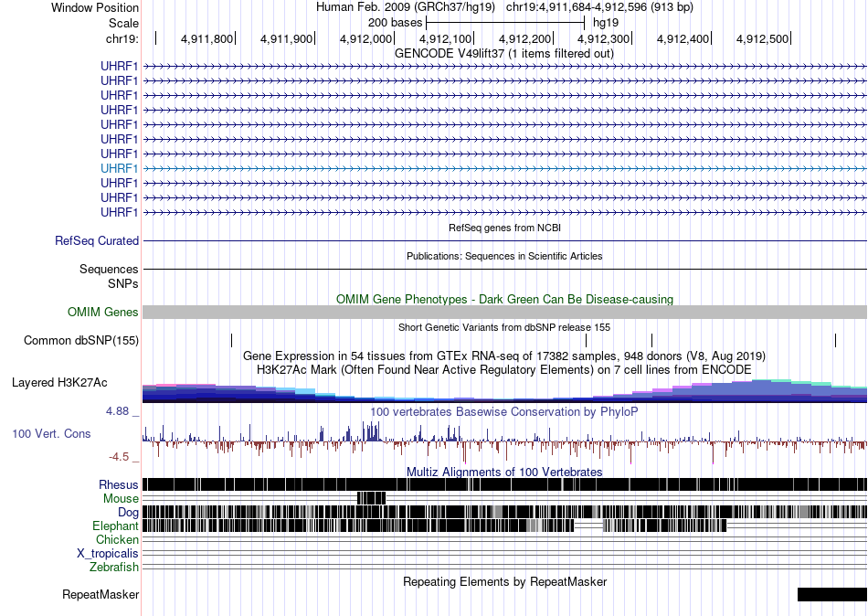
Task: Select the RepeatMasker track label
Action: (x=101, y=595)
